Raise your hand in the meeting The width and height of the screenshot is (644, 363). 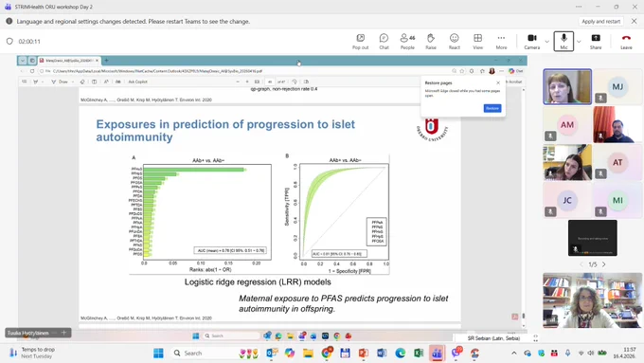click(x=430, y=42)
